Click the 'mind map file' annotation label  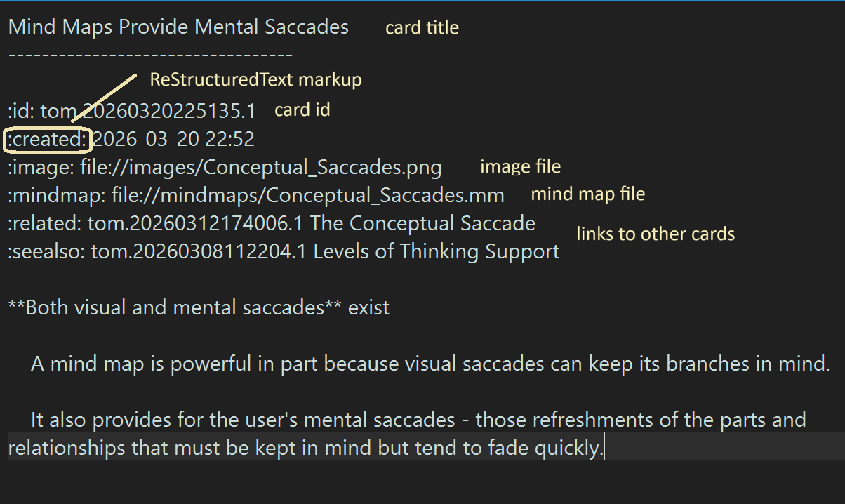(588, 194)
